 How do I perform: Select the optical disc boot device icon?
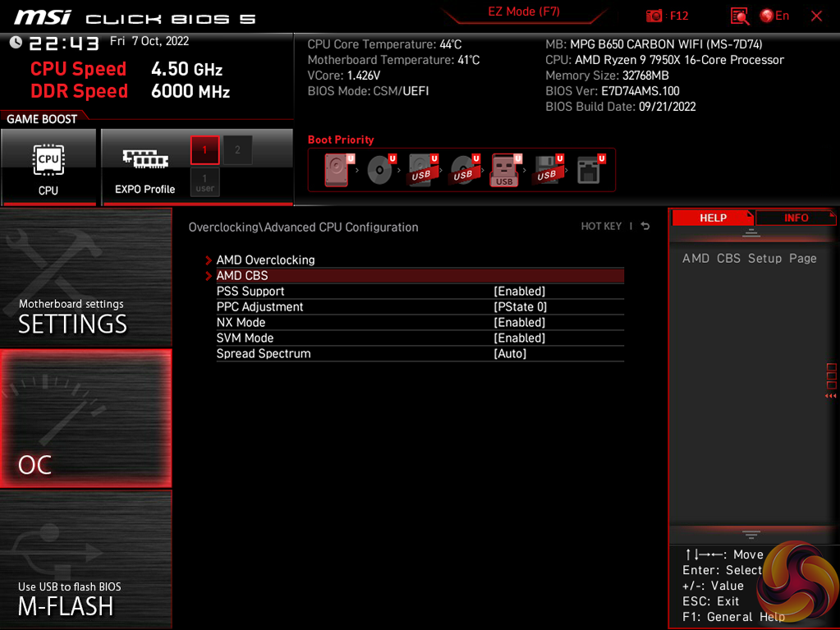point(380,170)
